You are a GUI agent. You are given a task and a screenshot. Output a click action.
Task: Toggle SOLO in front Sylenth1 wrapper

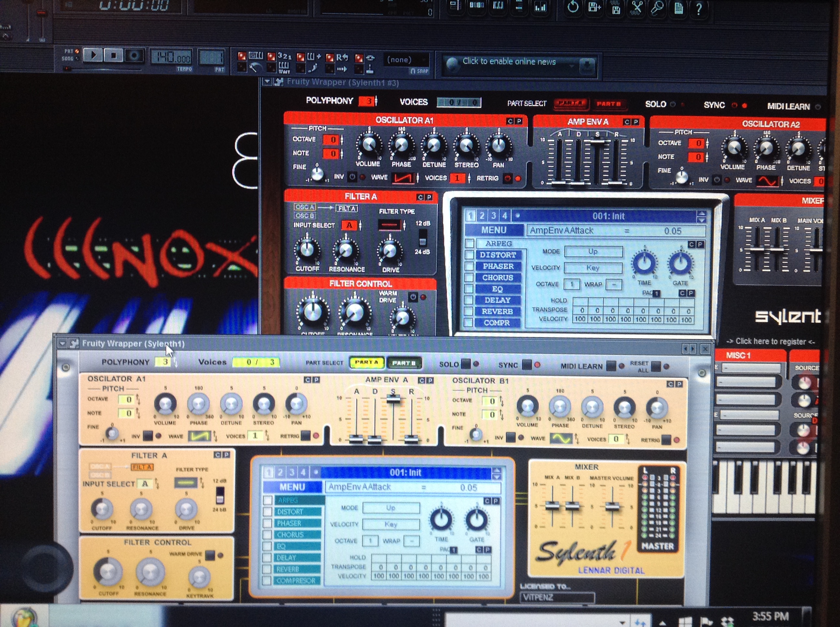coord(466,364)
